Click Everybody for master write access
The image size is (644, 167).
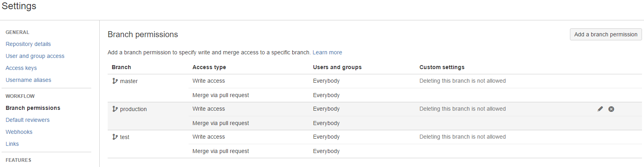(x=326, y=81)
